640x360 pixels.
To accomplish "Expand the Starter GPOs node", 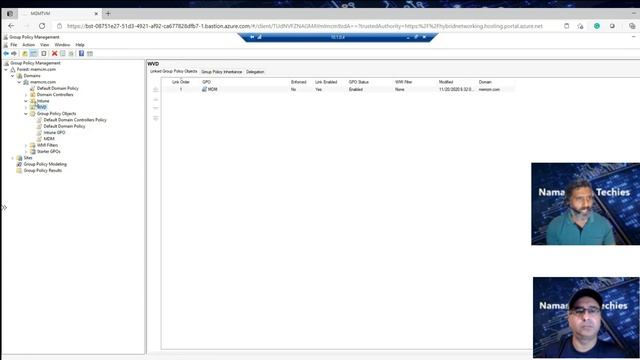I will pos(26,152).
